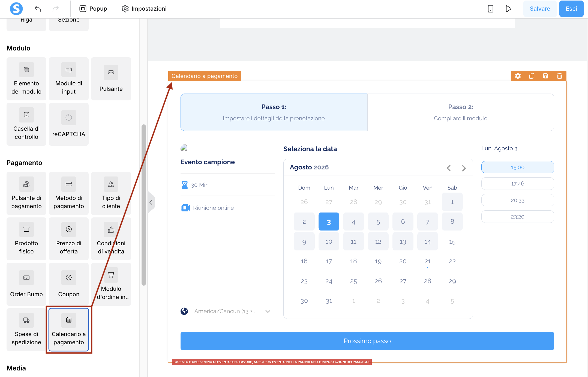Screen dimensions: 588x377
Task: Add Pulsante di pagamento block
Action: tap(26, 193)
